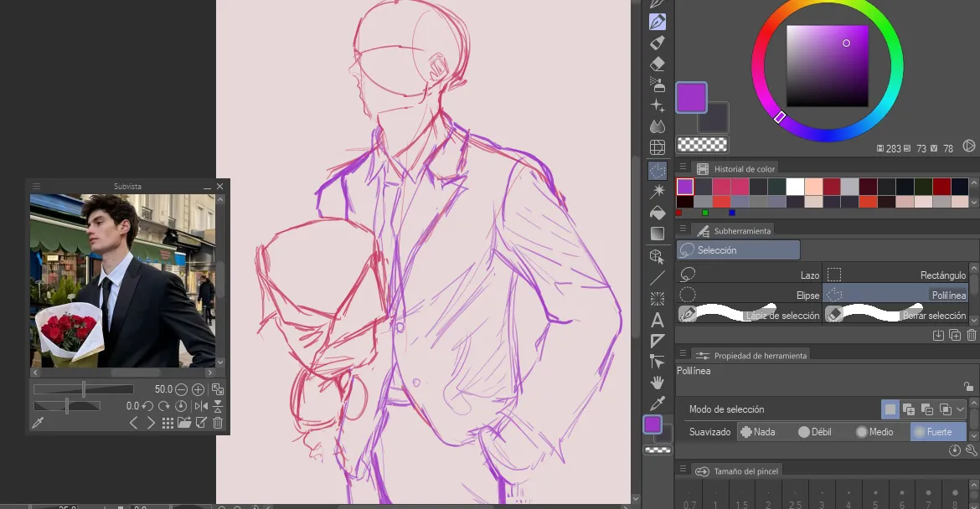
Task: Rotate Subvista image right
Action: click(164, 406)
